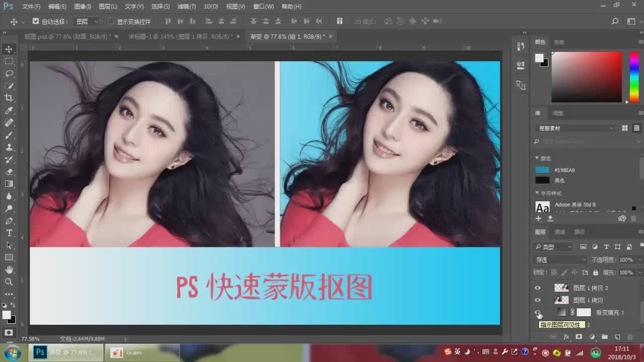This screenshot has width=644, height=362.
Task: Select the Crop tool
Action: coord(9,98)
